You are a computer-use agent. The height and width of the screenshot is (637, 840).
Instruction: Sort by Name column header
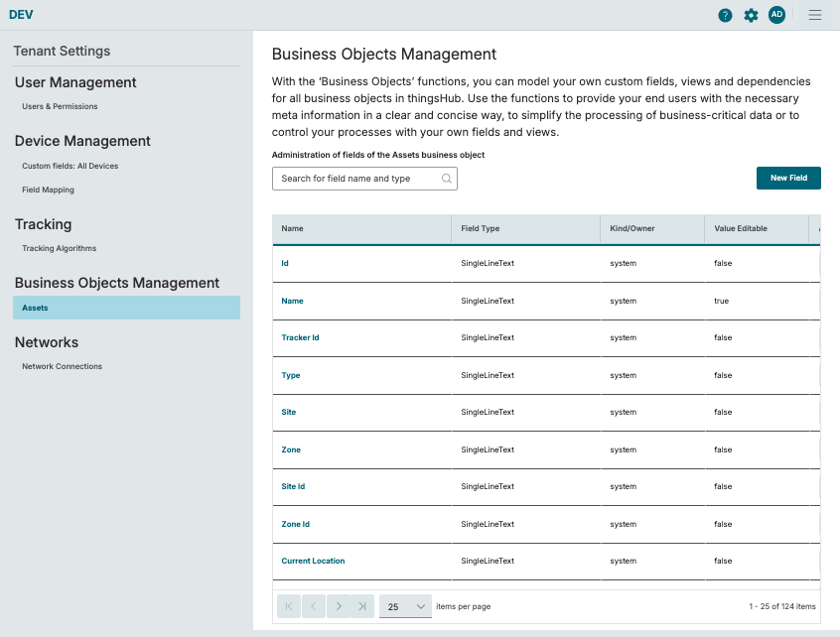293,228
